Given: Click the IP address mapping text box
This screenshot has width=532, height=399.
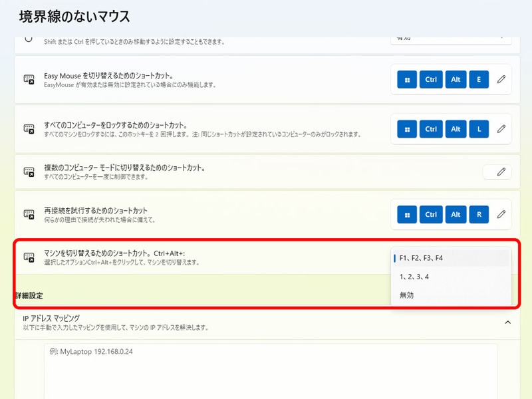Looking at the screenshot, I should click(271, 371).
